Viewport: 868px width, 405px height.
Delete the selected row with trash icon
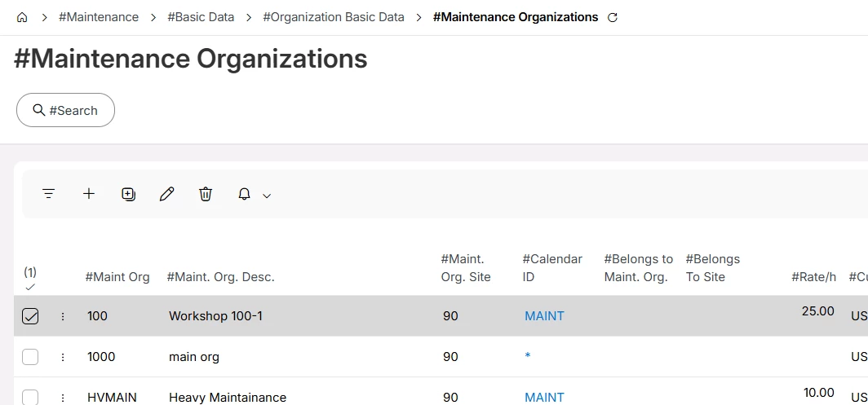point(206,194)
